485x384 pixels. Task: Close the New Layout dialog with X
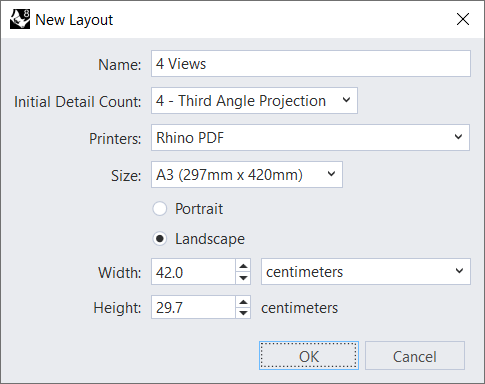[x=463, y=19]
